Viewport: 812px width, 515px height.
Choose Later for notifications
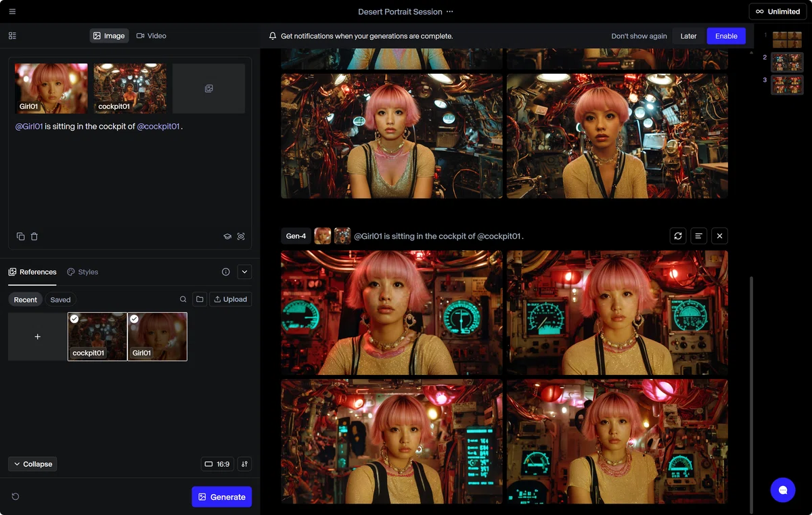(688, 36)
